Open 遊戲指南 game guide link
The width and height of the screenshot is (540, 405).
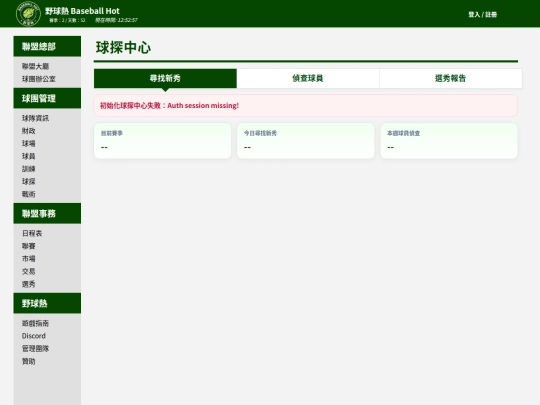tap(35, 323)
